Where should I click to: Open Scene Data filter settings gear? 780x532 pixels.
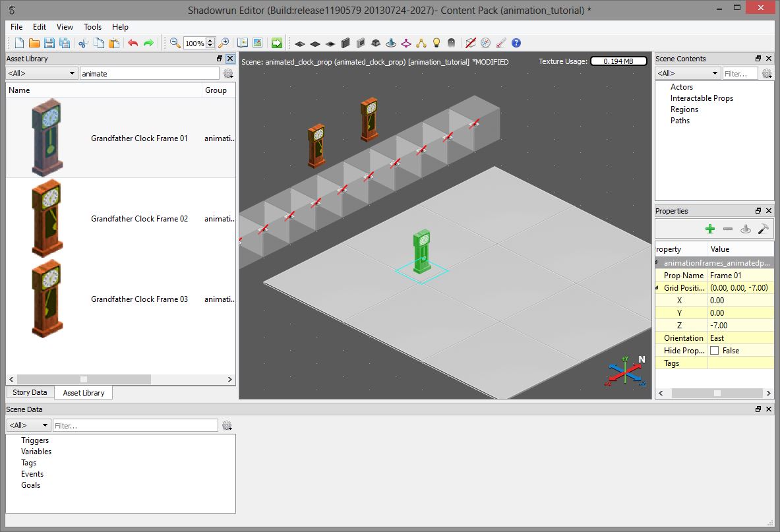[227, 426]
